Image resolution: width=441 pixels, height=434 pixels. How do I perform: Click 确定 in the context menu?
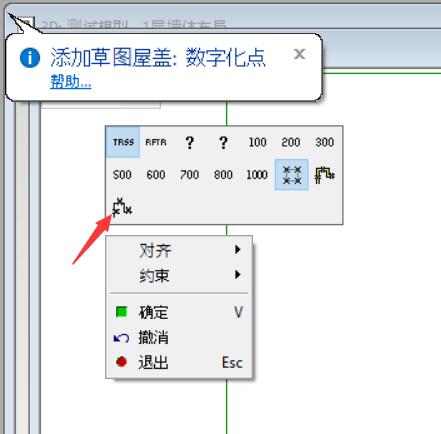coord(179,312)
